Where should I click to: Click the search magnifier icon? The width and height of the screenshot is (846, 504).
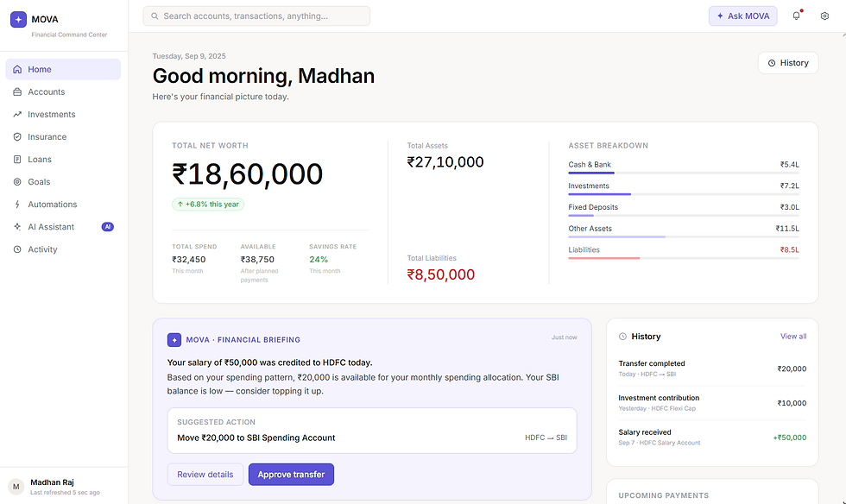[x=155, y=16]
